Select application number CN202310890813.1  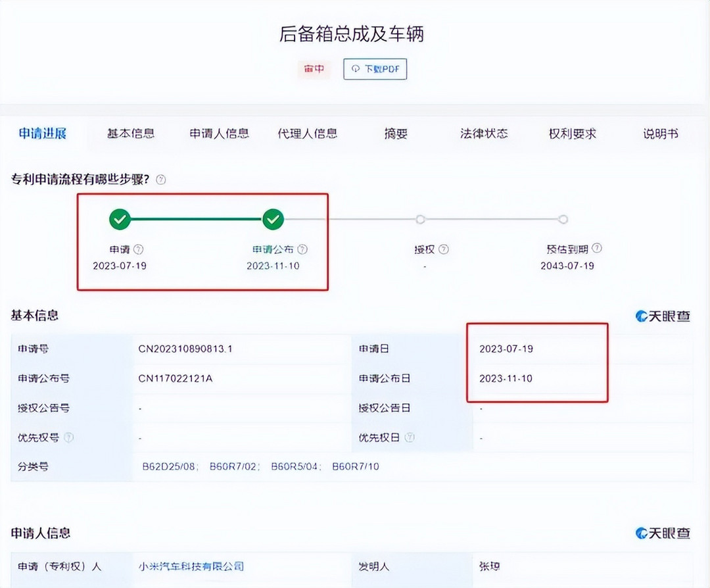185,349
